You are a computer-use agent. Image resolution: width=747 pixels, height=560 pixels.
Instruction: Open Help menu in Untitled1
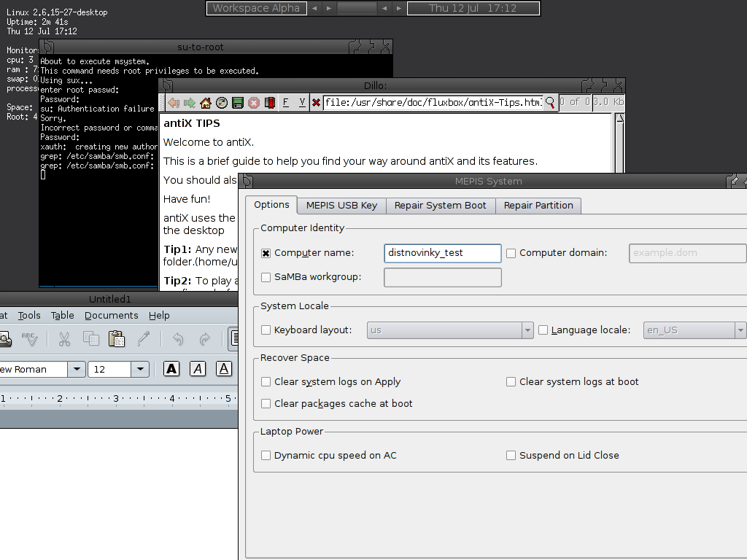pos(159,315)
